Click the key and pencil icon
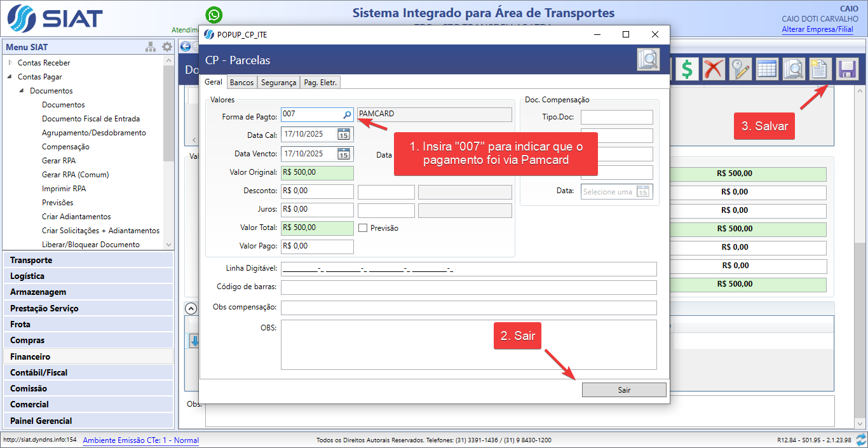 pyautogui.click(x=740, y=69)
